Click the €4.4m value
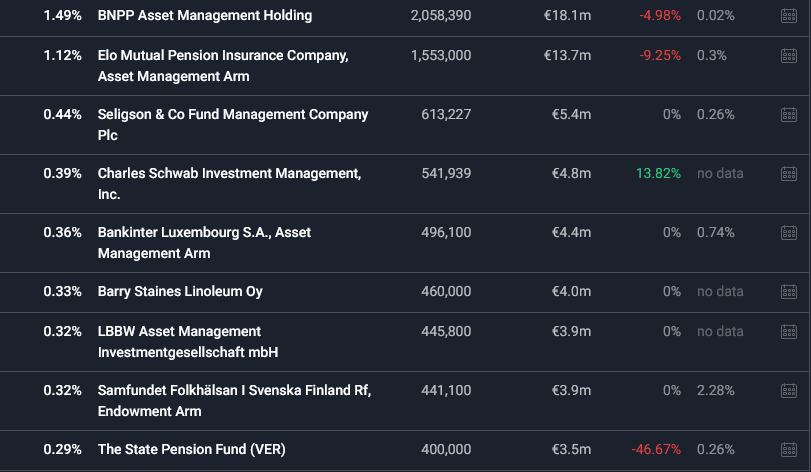Viewport: 811px width, 472px height. (x=571, y=232)
